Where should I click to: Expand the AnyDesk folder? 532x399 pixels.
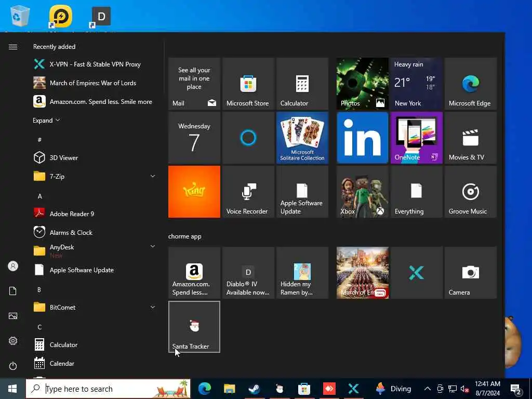(152, 246)
